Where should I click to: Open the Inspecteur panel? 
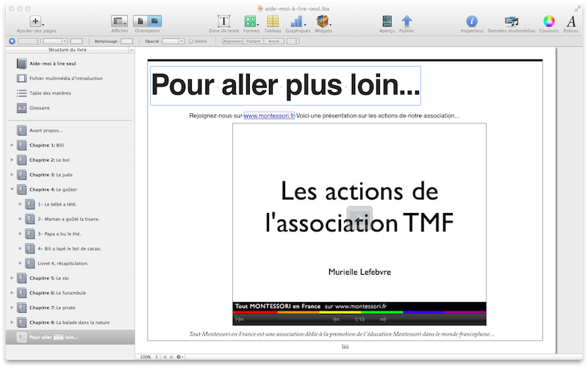pyautogui.click(x=472, y=21)
